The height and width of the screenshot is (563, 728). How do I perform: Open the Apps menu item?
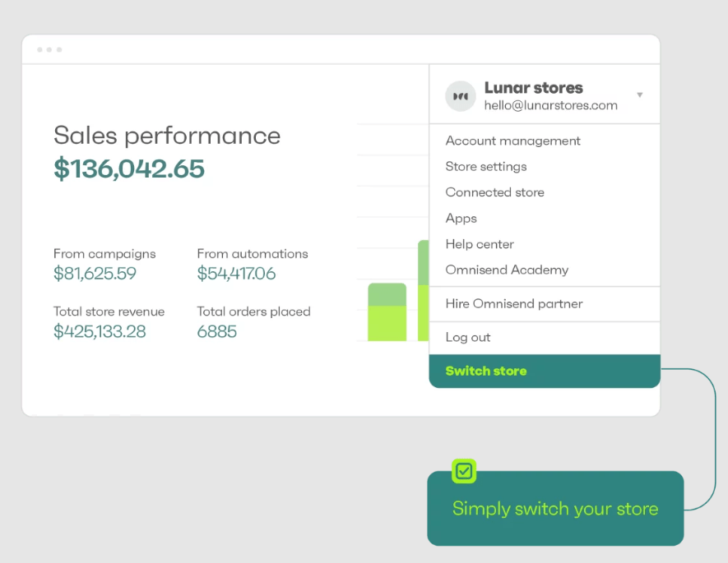(x=461, y=219)
